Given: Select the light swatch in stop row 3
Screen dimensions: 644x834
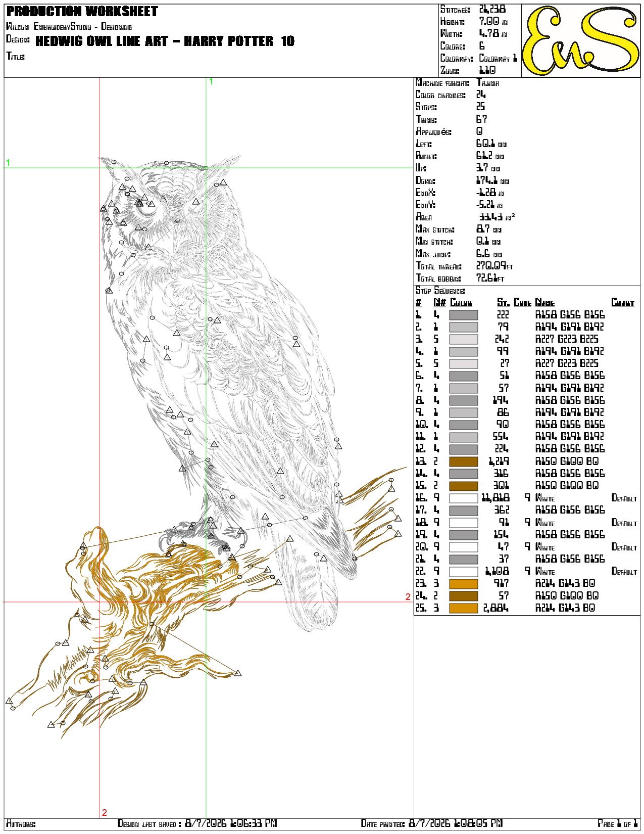Looking at the screenshot, I should [463, 339].
